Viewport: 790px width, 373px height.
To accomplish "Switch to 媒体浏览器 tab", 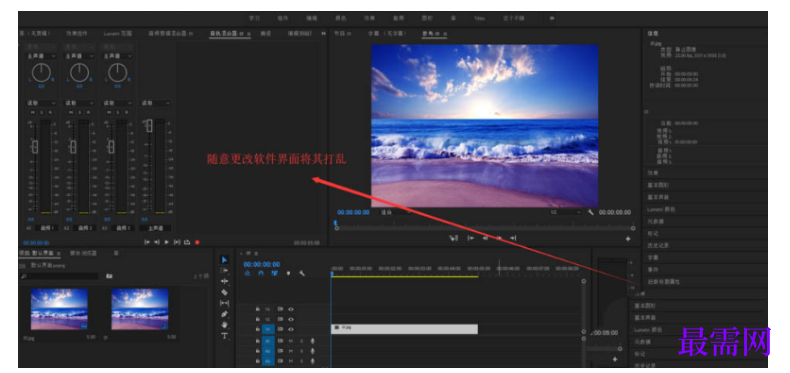I will coord(83,253).
